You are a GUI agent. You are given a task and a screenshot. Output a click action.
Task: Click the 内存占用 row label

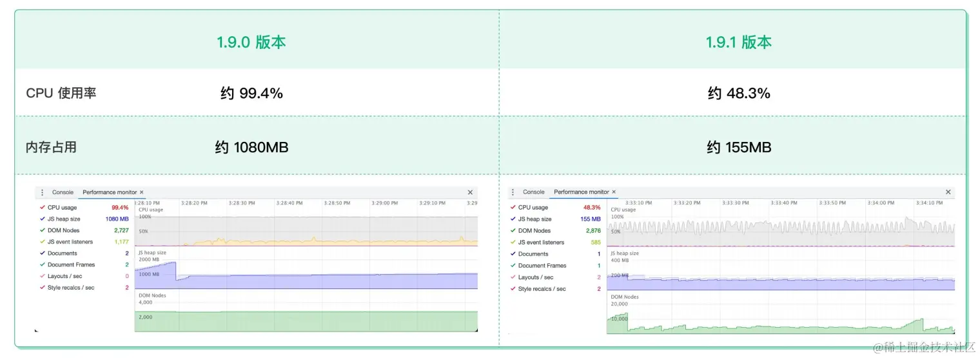[x=51, y=147]
